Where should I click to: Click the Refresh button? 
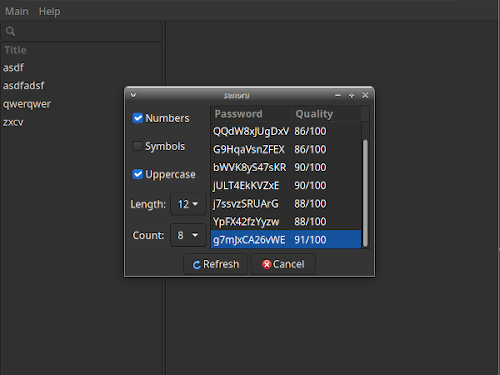[216, 264]
